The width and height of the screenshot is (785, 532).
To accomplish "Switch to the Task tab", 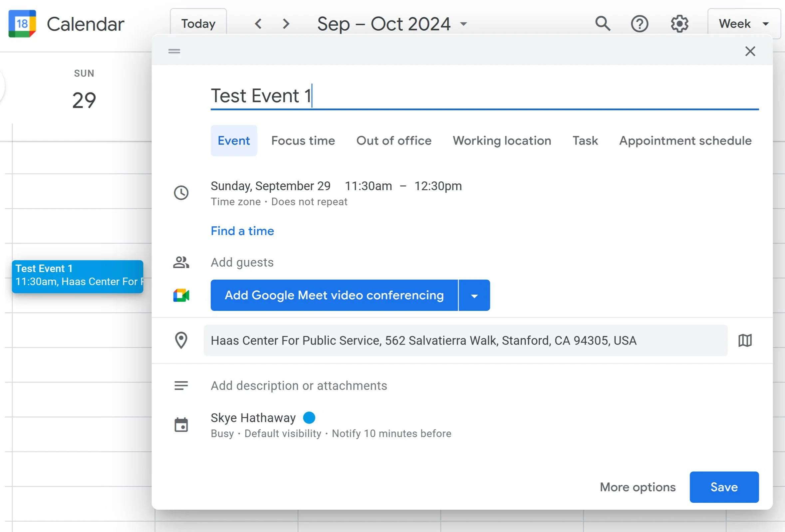I will pyautogui.click(x=585, y=140).
